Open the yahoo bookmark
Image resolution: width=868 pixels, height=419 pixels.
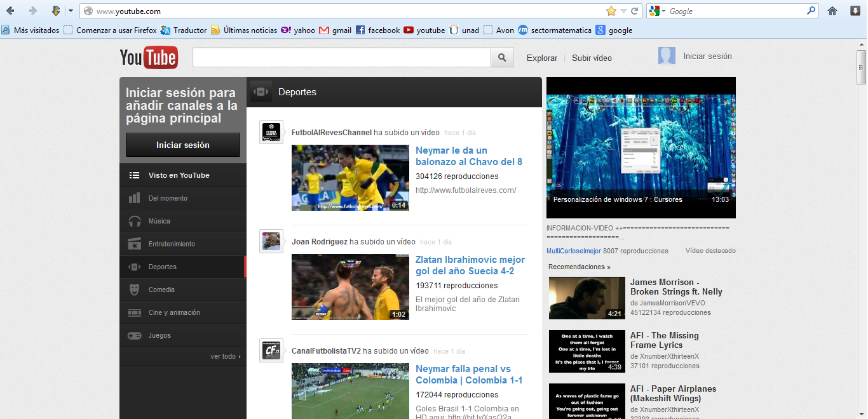coord(298,30)
